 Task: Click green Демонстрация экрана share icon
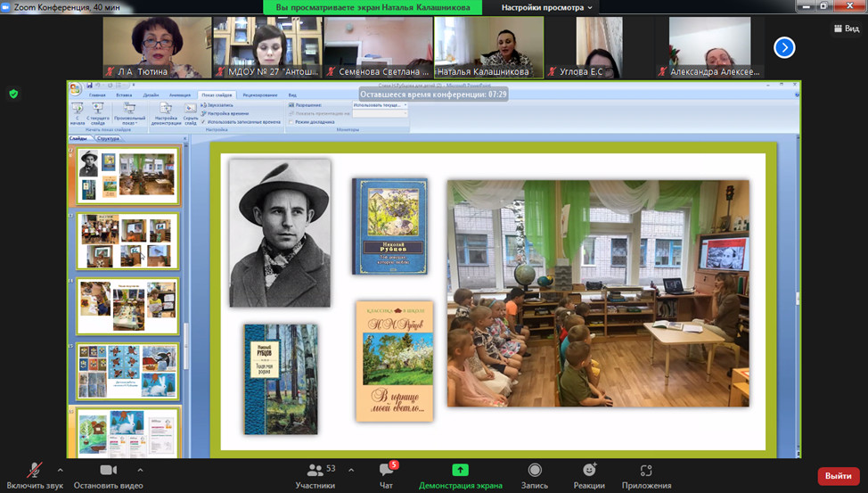click(460, 470)
